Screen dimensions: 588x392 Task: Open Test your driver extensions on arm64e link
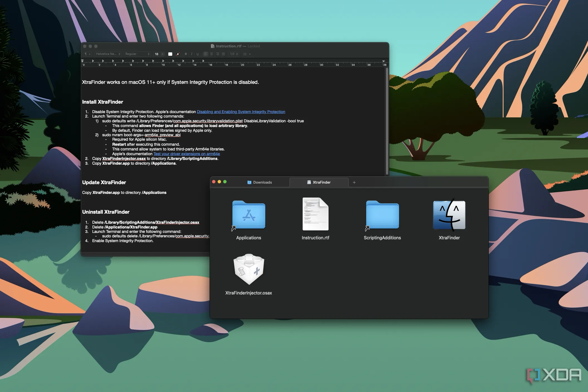(187, 154)
